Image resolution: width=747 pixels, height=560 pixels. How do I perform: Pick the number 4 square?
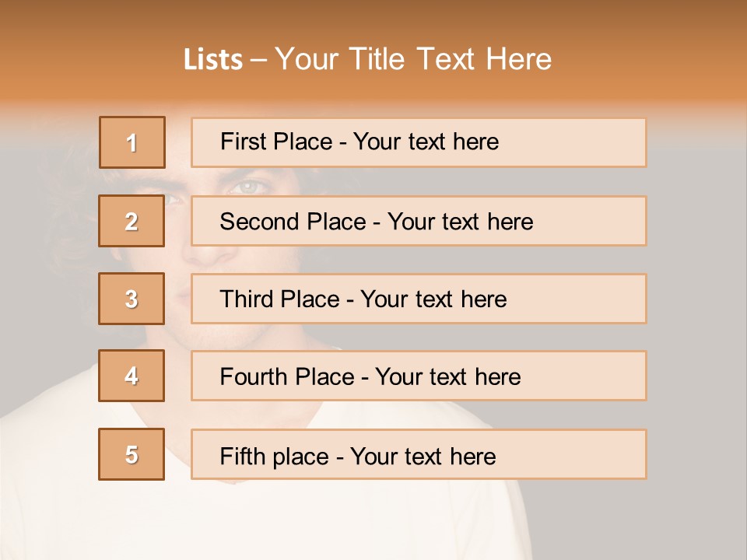pos(132,376)
